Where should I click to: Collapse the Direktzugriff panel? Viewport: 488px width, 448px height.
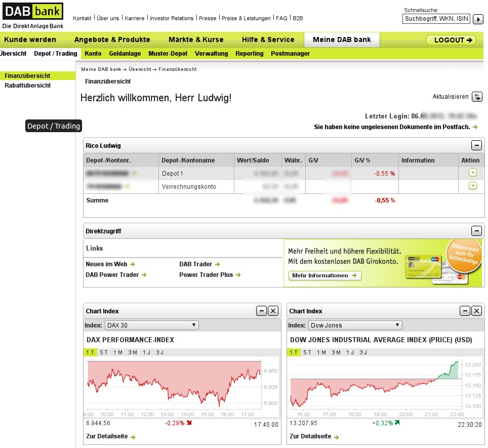point(476,230)
